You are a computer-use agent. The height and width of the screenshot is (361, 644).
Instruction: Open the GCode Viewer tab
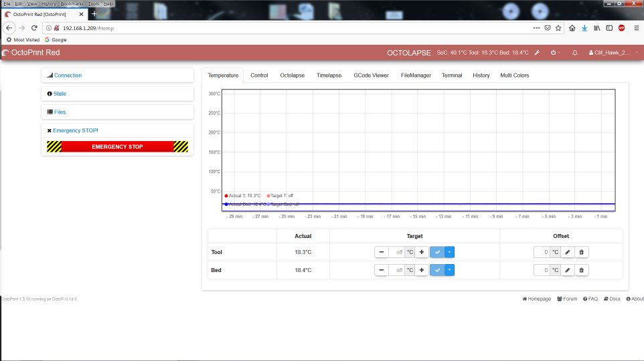372,76
